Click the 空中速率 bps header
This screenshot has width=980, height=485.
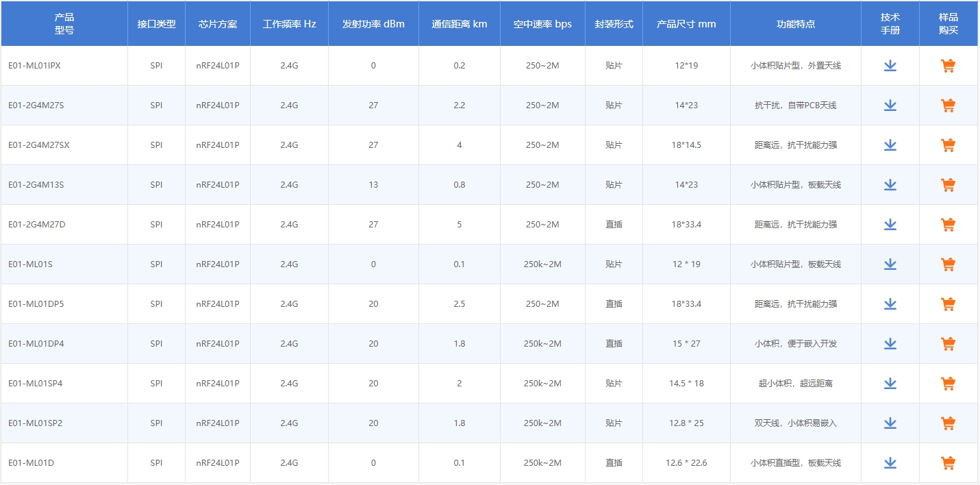pos(542,23)
